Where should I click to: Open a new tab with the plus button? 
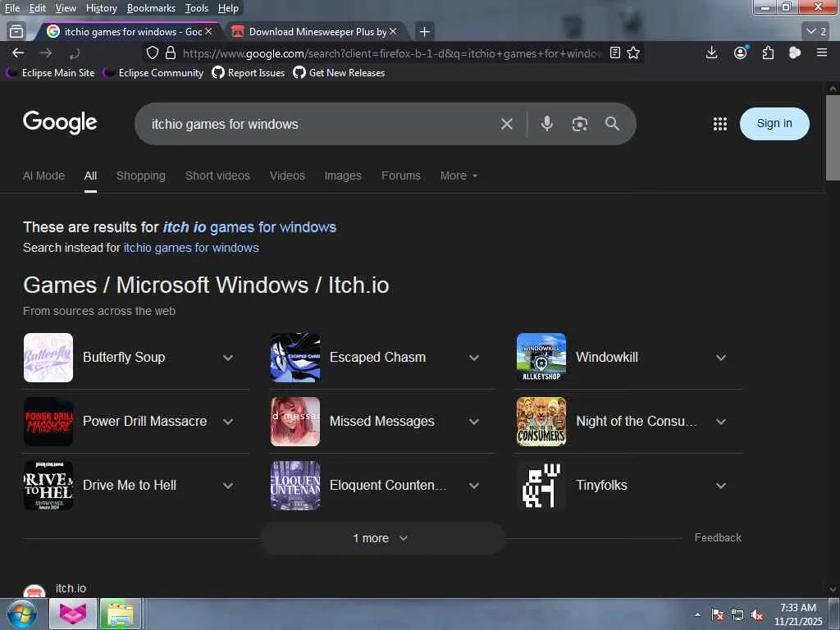click(x=424, y=32)
